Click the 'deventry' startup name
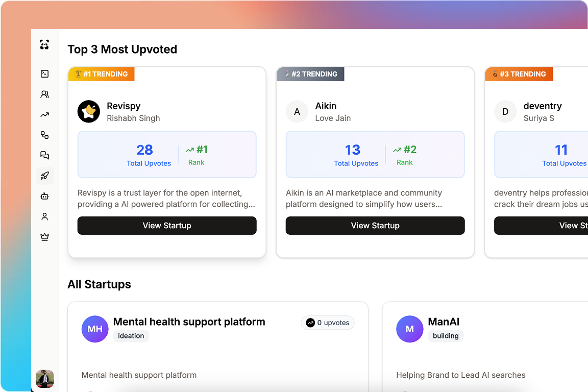The image size is (588, 392). (x=542, y=106)
